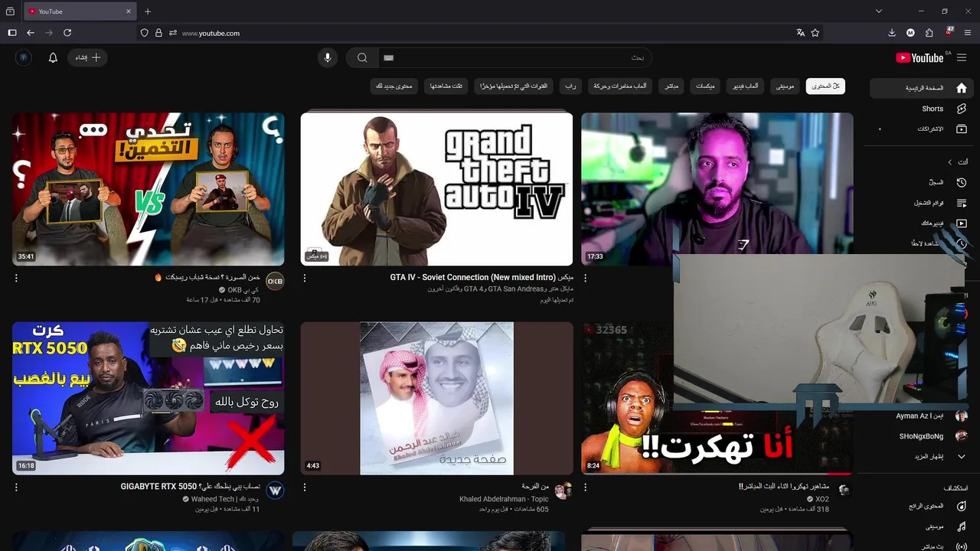The height and width of the screenshot is (551, 980).
Task: Translate this page icon in address bar
Action: (x=800, y=33)
